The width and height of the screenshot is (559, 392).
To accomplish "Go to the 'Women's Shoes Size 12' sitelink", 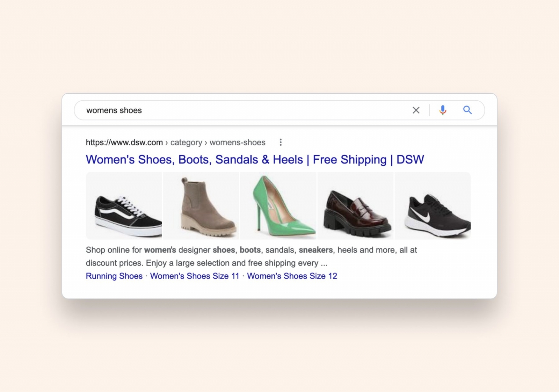I will click(x=292, y=276).
